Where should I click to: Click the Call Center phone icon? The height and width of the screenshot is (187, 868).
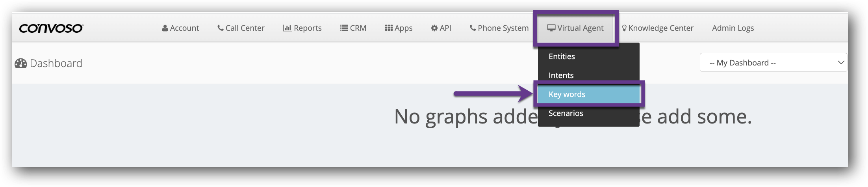[220, 28]
